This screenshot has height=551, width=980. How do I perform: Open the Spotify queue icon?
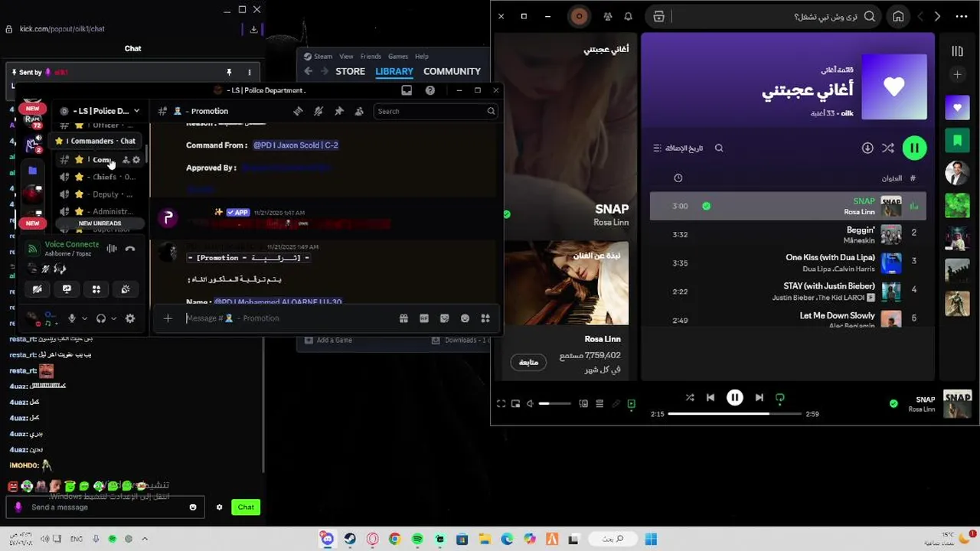tap(599, 403)
